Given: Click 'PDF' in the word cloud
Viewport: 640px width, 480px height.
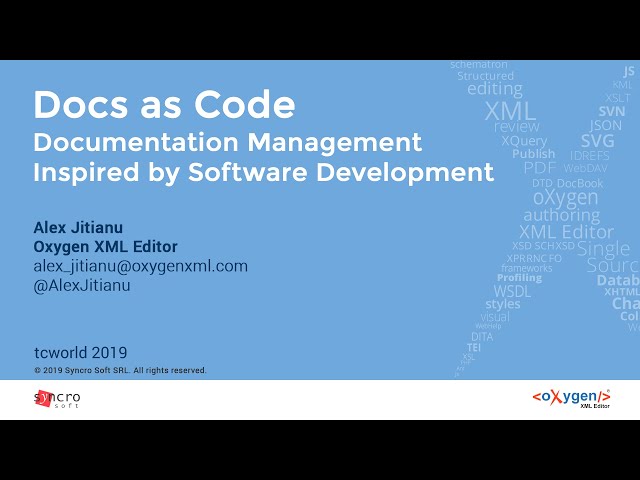Looking at the screenshot, I should [x=540, y=167].
